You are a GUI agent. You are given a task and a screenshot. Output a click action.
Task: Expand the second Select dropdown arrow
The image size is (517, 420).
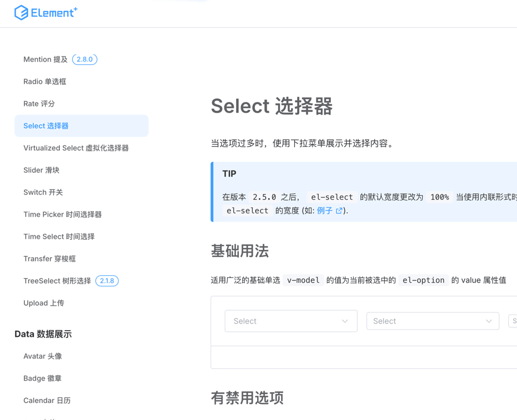489,321
